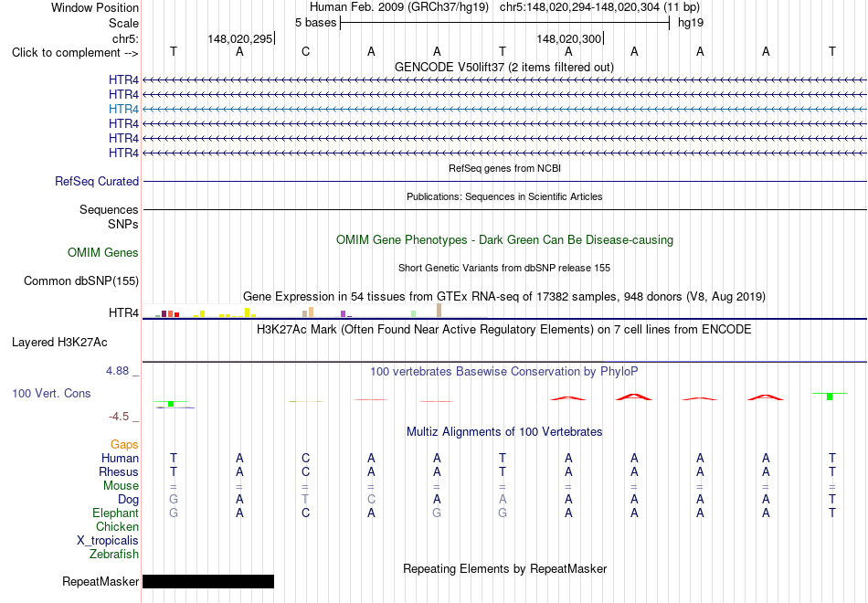
Task: Click the H3K27Ac Mark ENCODE track title
Action: tap(504, 330)
